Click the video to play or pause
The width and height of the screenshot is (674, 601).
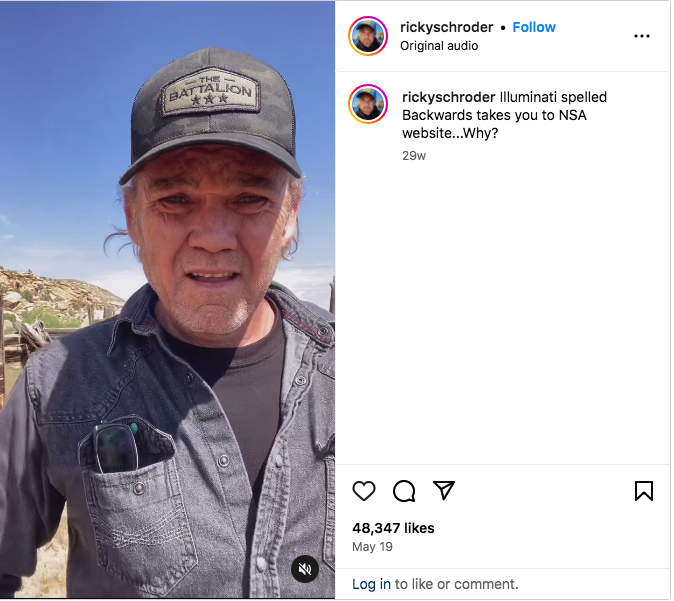168,300
